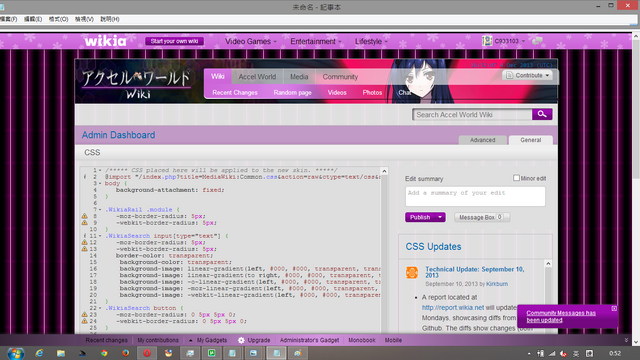Open the Recent Changes nav link
Image resolution: width=640 pixels, height=360 pixels.
[235, 93]
